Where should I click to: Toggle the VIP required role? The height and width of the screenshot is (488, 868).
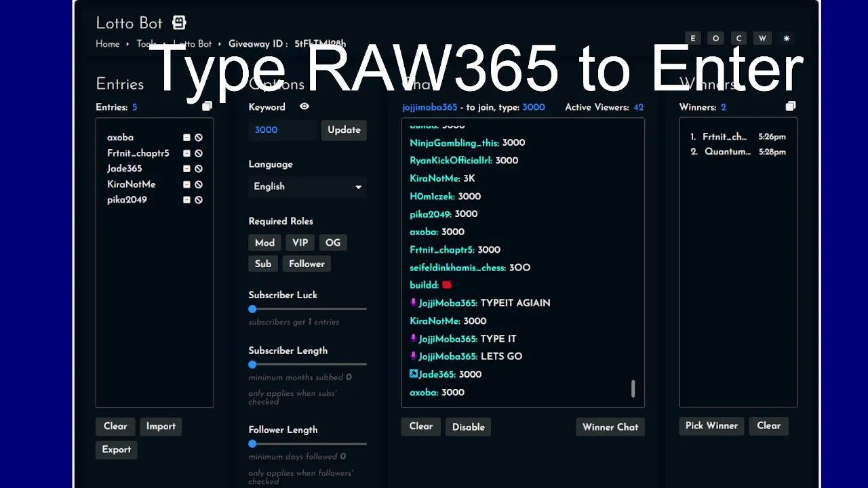click(300, 243)
